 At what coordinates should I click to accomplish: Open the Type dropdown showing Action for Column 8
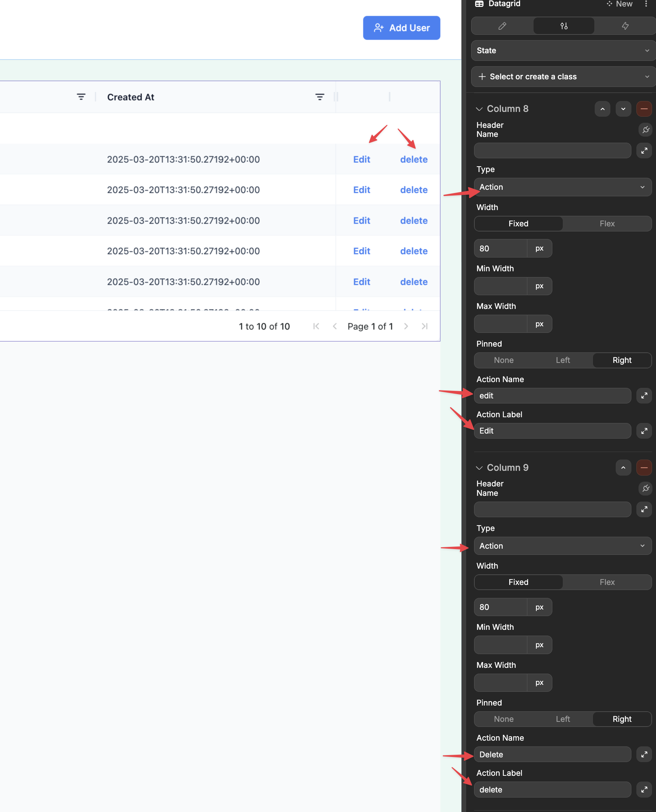tap(562, 187)
